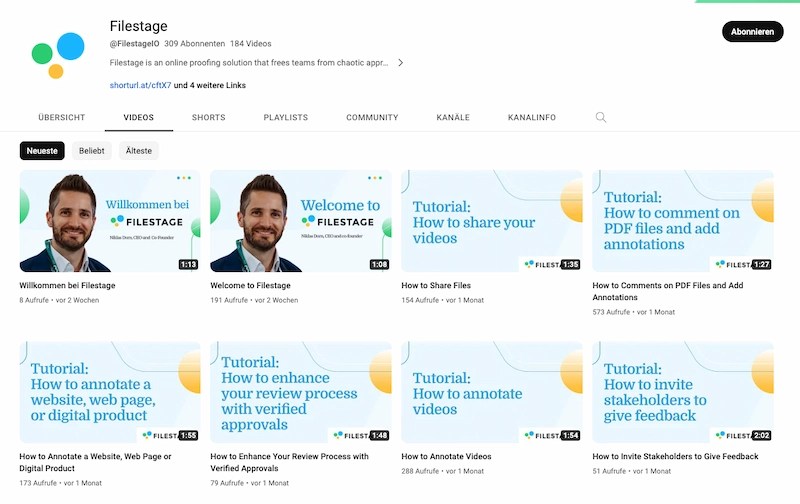Click 'How to Annotate a Website' title
Viewport: 800px width, 504px height.
click(x=95, y=462)
